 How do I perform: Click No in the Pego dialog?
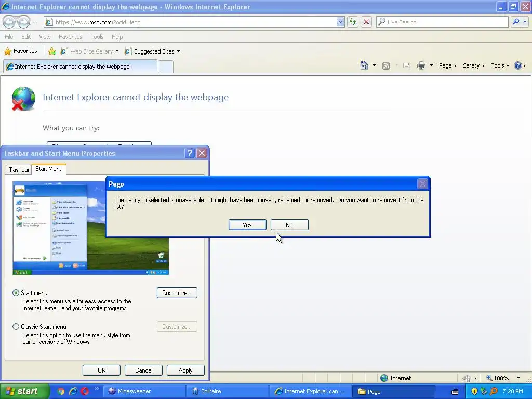tap(289, 224)
